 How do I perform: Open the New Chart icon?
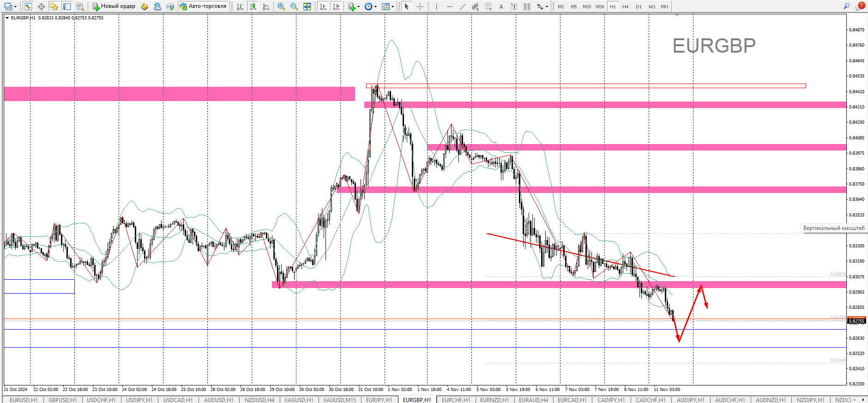pos(8,6)
